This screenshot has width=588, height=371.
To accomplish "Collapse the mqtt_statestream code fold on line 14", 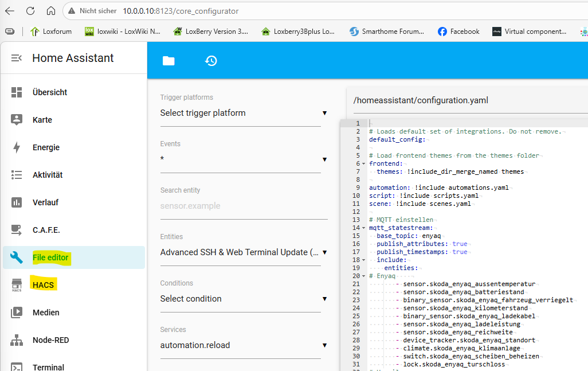I will [363, 228].
